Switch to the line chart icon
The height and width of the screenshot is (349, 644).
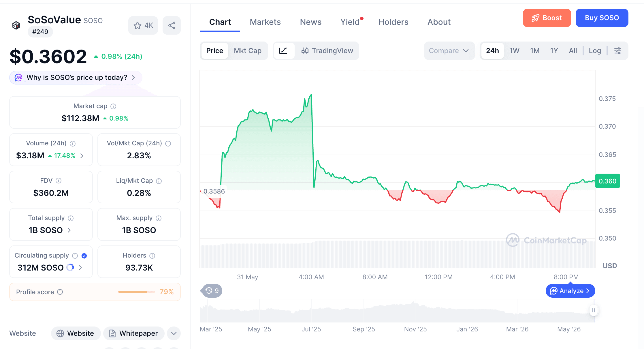283,51
